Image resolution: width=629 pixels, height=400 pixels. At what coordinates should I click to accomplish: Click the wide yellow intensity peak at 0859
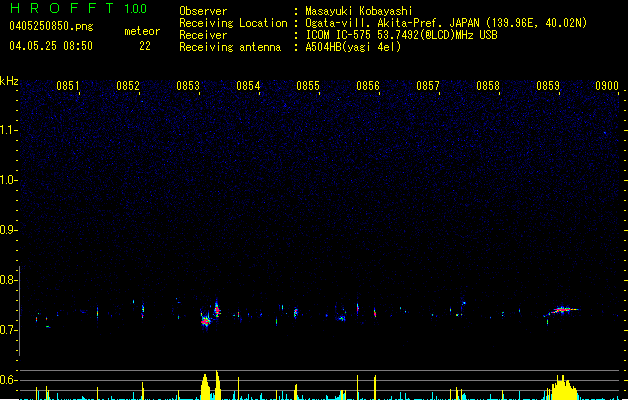click(x=563, y=388)
